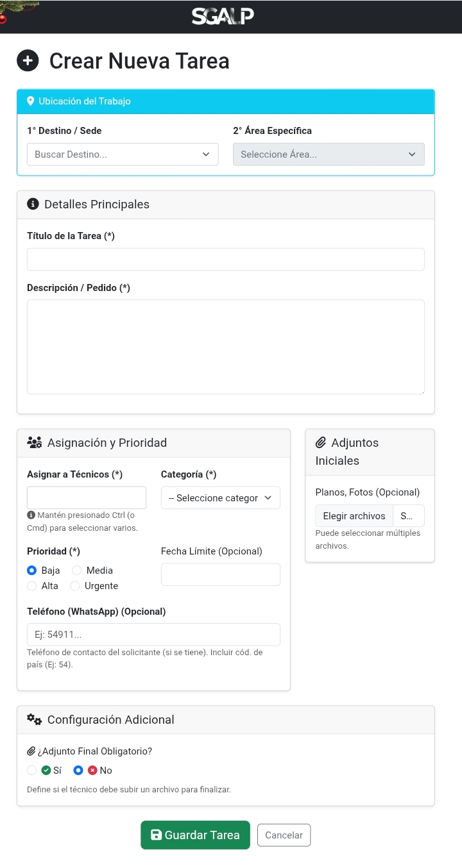Image resolution: width=462 pixels, height=868 pixels.
Task: Click the Cancelar button
Action: coord(284,835)
